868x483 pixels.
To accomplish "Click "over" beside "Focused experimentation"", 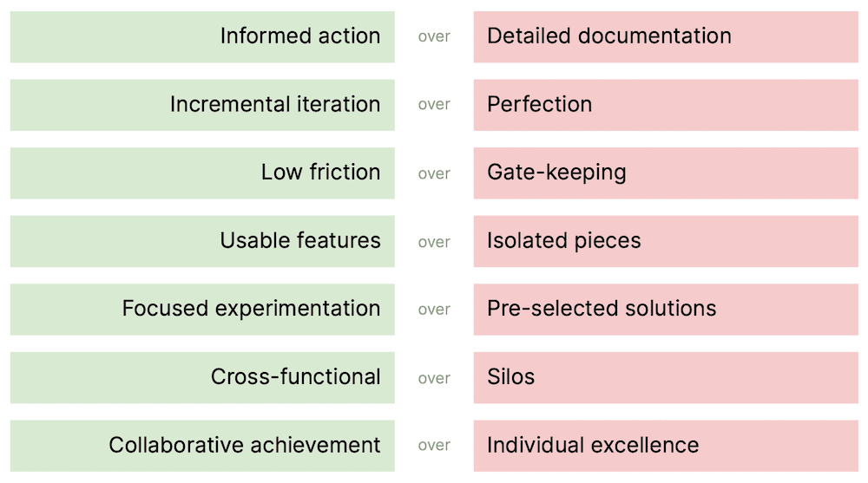I will click(x=434, y=310).
